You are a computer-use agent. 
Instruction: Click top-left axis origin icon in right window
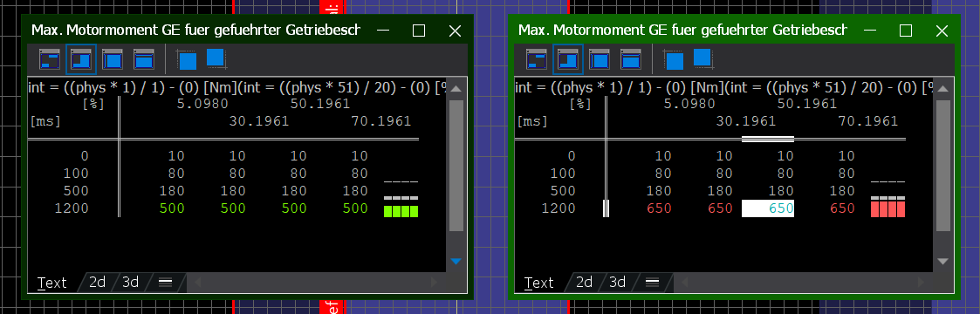click(673, 60)
